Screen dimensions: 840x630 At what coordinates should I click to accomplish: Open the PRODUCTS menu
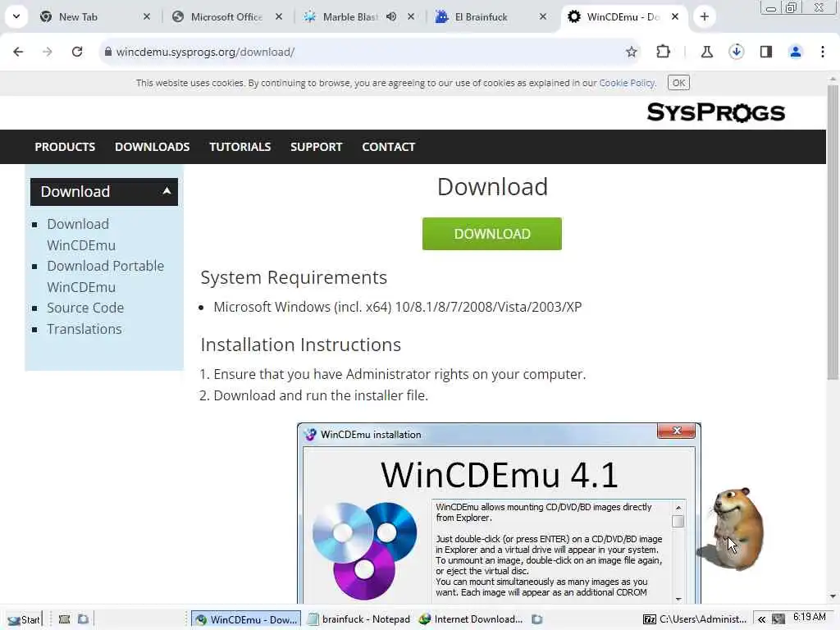pyautogui.click(x=65, y=147)
